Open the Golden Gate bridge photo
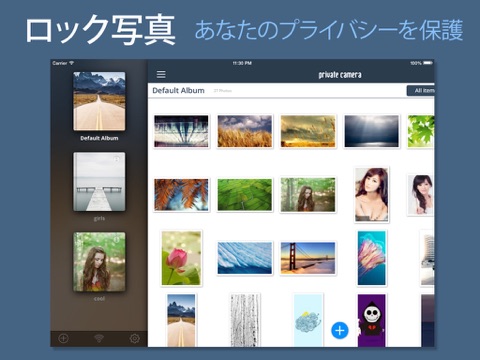 point(308,258)
